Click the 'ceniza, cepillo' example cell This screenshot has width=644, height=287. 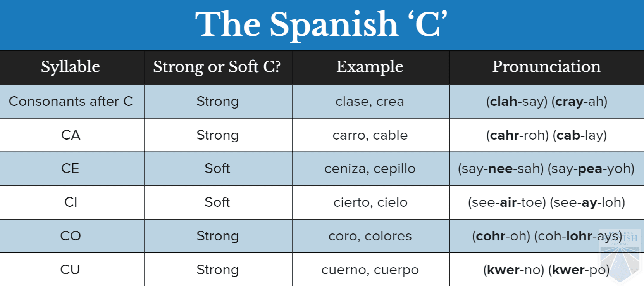(x=370, y=168)
